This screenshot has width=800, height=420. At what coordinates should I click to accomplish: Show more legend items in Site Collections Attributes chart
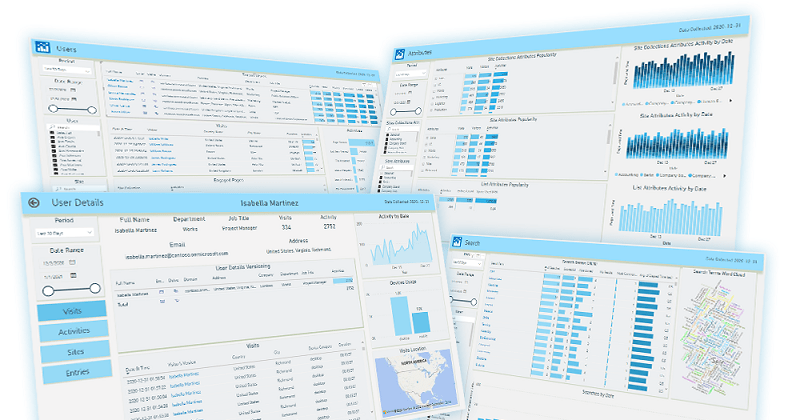[x=731, y=101]
